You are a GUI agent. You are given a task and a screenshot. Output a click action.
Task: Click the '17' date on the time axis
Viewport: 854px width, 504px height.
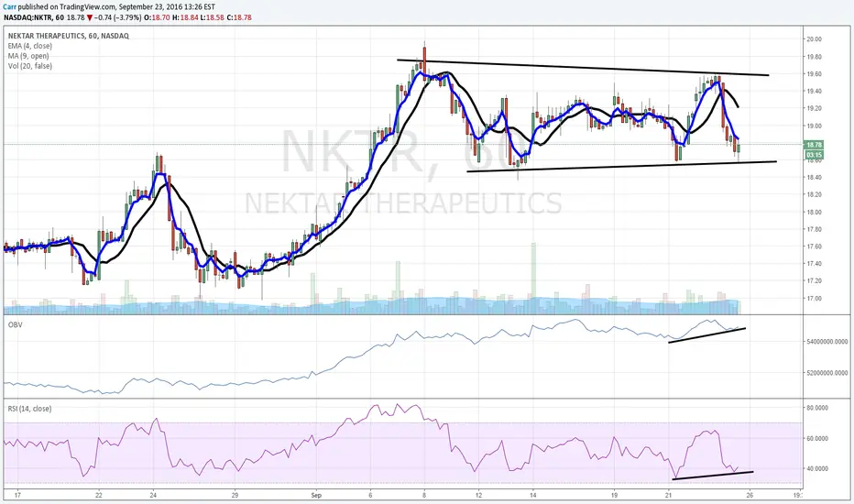pyautogui.click(x=17, y=495)
